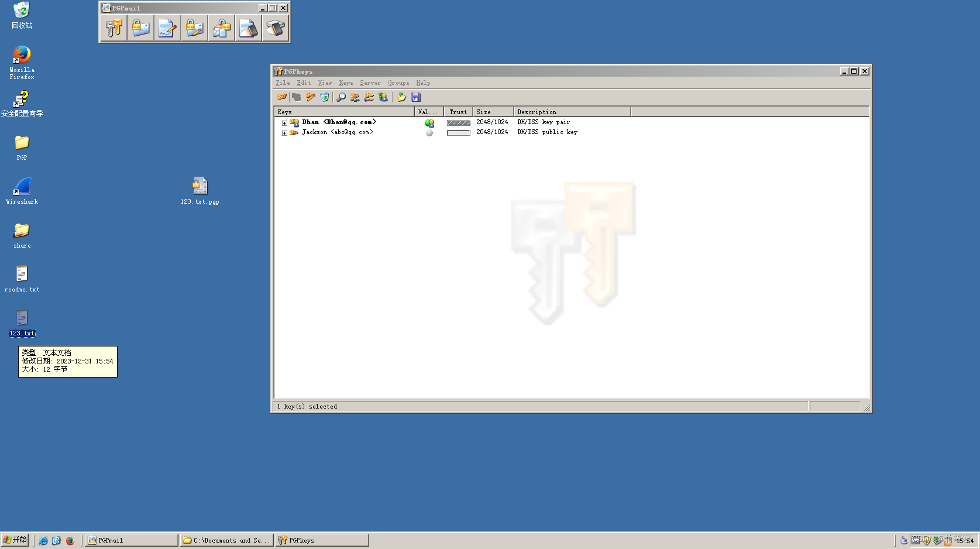Click the Encrypt icon in PGPmail

pos(141,28)
